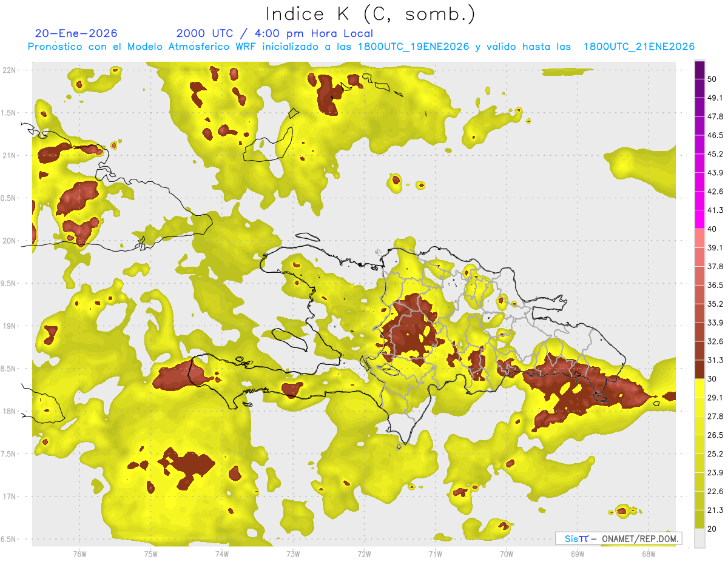
Task: Click the '19N' latitude axis label
Action: tap(10, 326)
